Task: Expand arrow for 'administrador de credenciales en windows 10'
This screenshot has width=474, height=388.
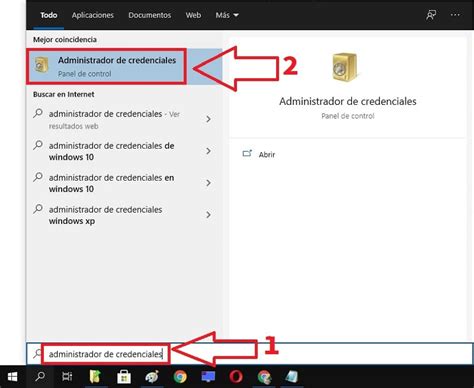Action: click(208, 183)
